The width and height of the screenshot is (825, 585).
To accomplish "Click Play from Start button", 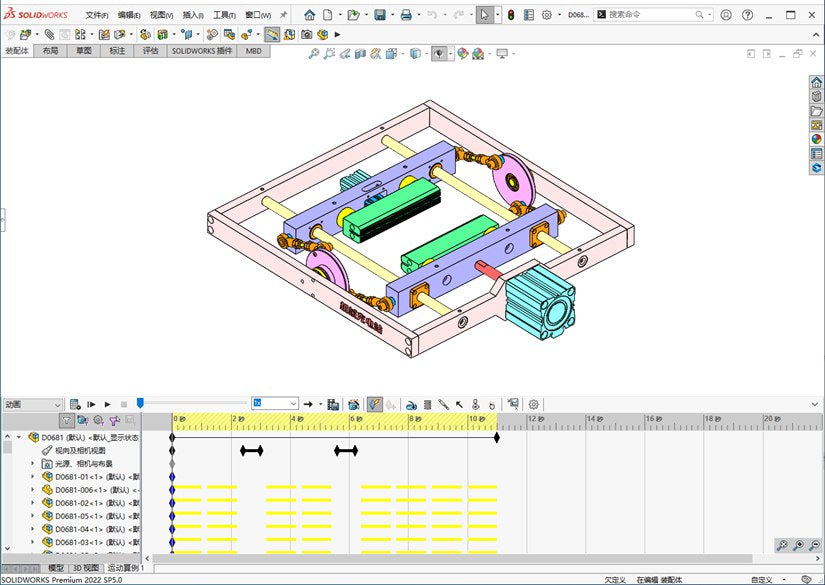I will pyautogui.click(x=92, y=404).
